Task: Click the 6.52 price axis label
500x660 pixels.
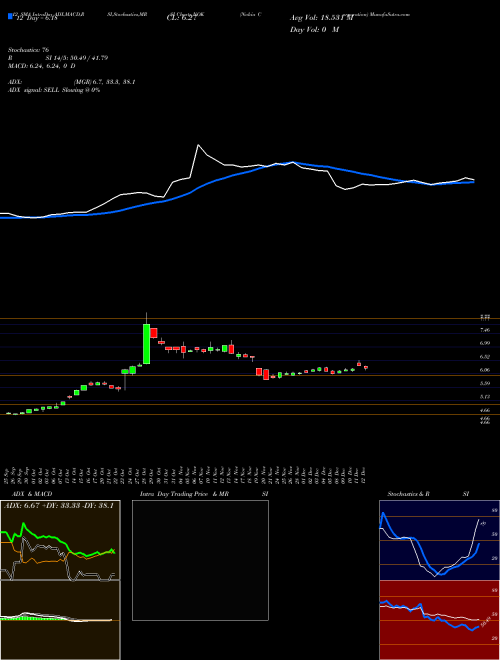Action: point(485,357)
